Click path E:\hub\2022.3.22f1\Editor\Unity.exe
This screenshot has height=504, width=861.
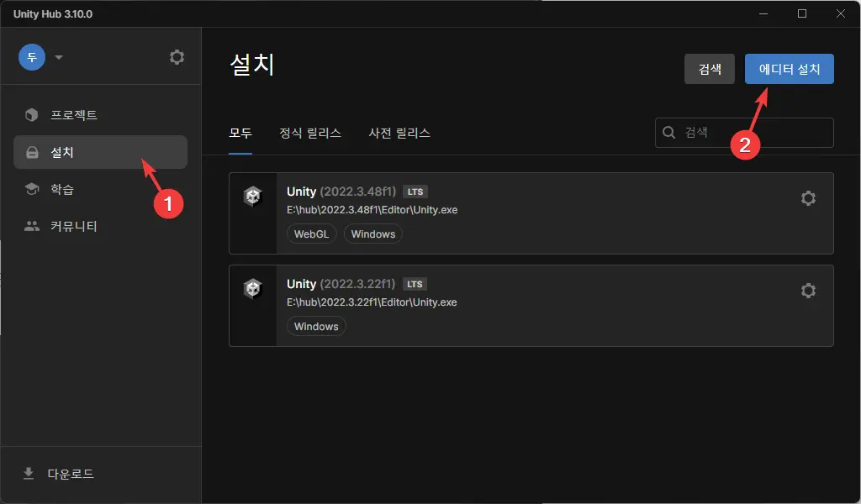[x=372, y=302]
